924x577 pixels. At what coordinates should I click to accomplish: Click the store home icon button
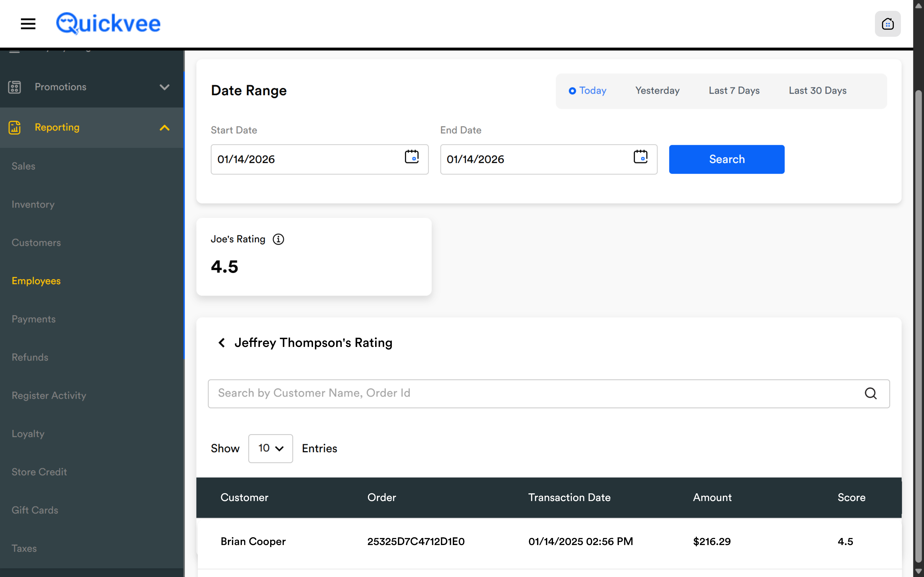click(887, 24)
